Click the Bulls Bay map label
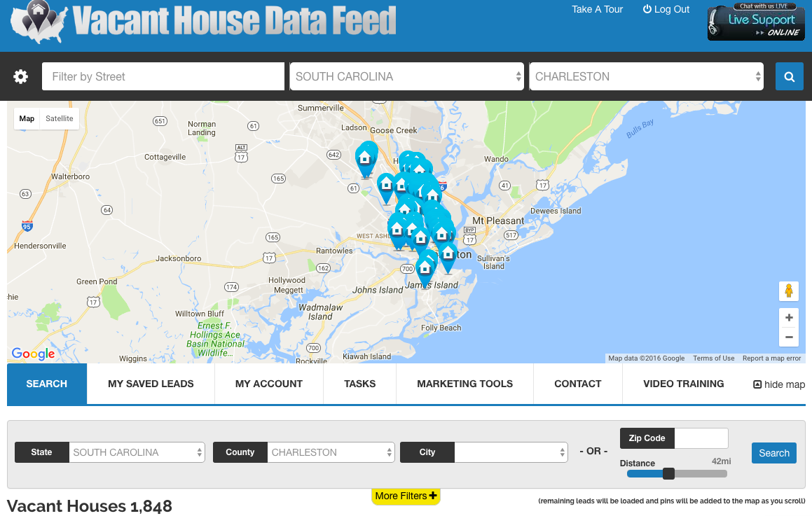812x516 pixels. click(x=640, y=128)
